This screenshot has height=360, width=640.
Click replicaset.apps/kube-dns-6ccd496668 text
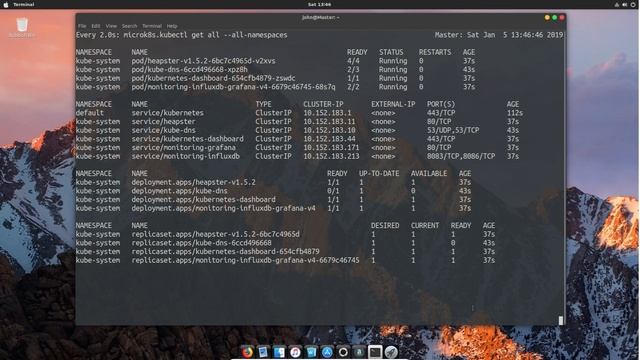[x=201, y=243]
